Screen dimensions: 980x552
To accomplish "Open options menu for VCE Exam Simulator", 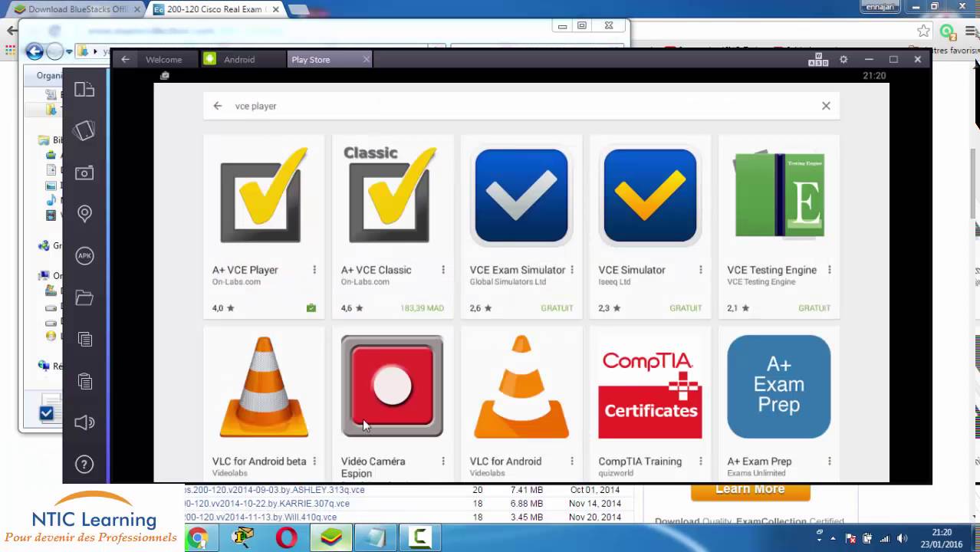I will 572,270.
